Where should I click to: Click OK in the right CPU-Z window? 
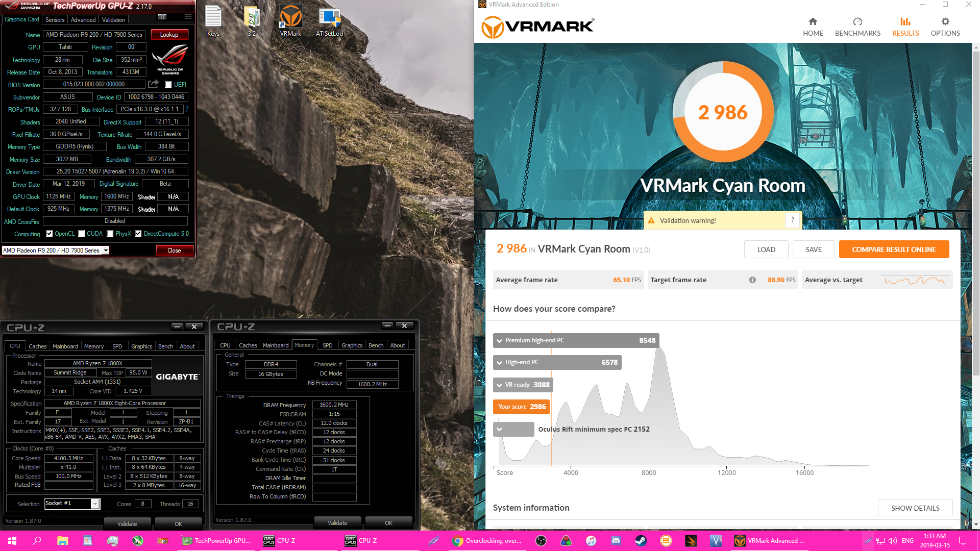pos(388,523)
